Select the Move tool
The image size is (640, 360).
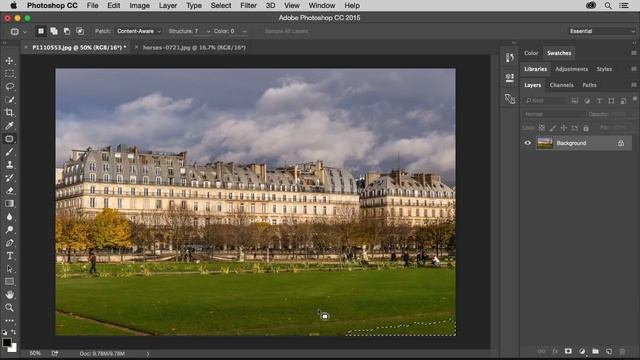coord(9,61)
